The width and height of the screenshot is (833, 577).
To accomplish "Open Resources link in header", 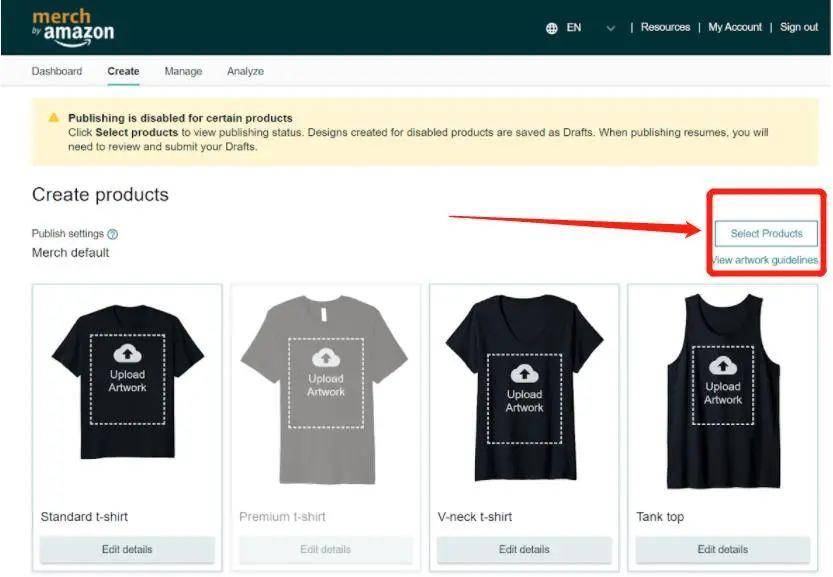I will (x=665, y=27).
